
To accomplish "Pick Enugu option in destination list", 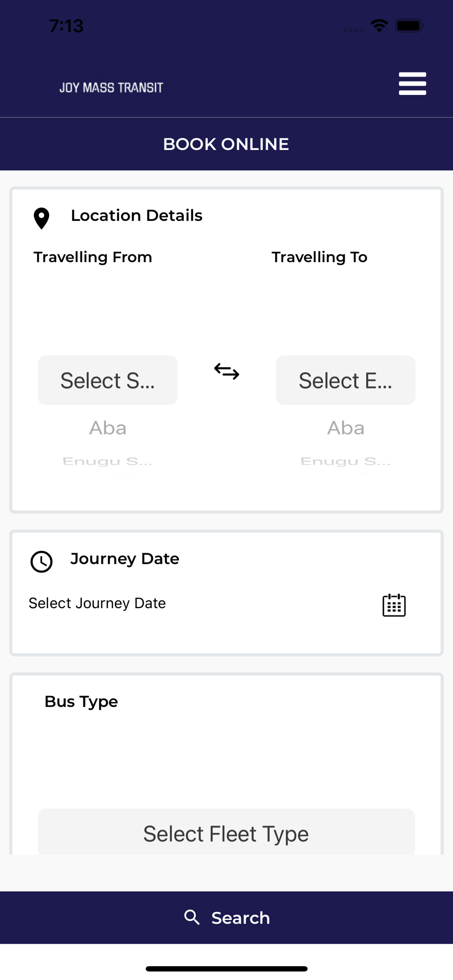I will (346, 461).
